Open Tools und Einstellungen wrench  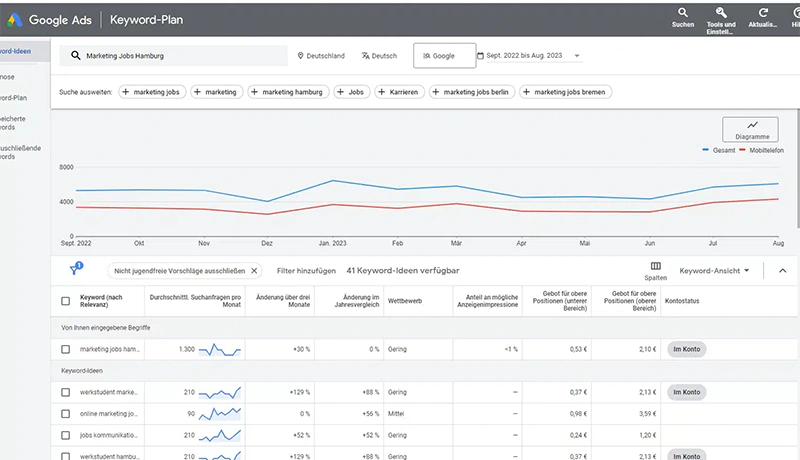(721, 20)
